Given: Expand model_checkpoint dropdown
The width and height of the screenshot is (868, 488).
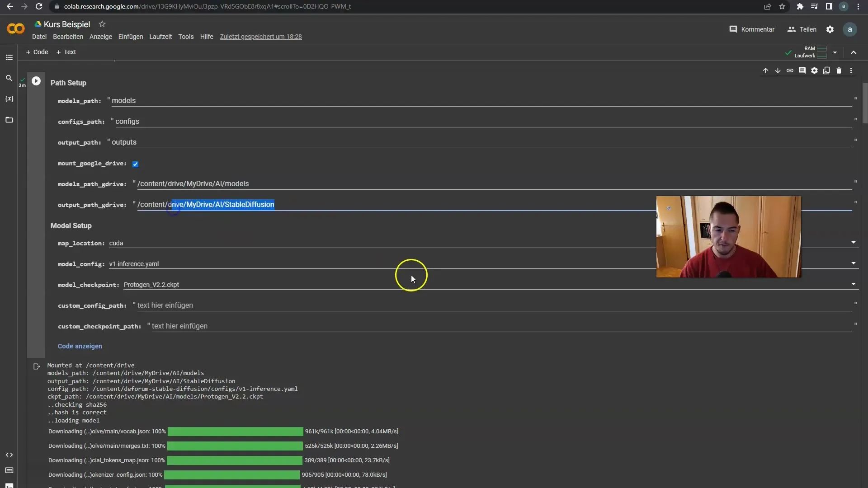Looking at the screenshot, I should 854,284.
